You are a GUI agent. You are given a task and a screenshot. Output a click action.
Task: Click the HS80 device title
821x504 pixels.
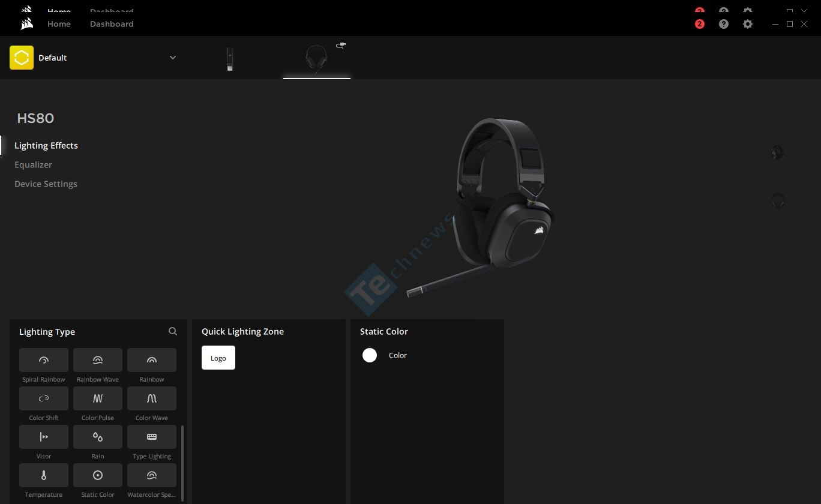(x=35, y=118)
